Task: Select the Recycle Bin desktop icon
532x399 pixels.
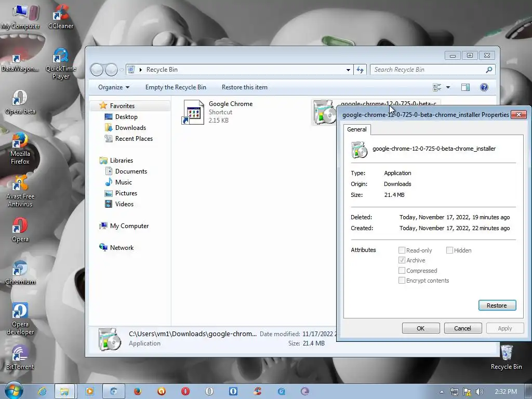Action: click(506, 357)
